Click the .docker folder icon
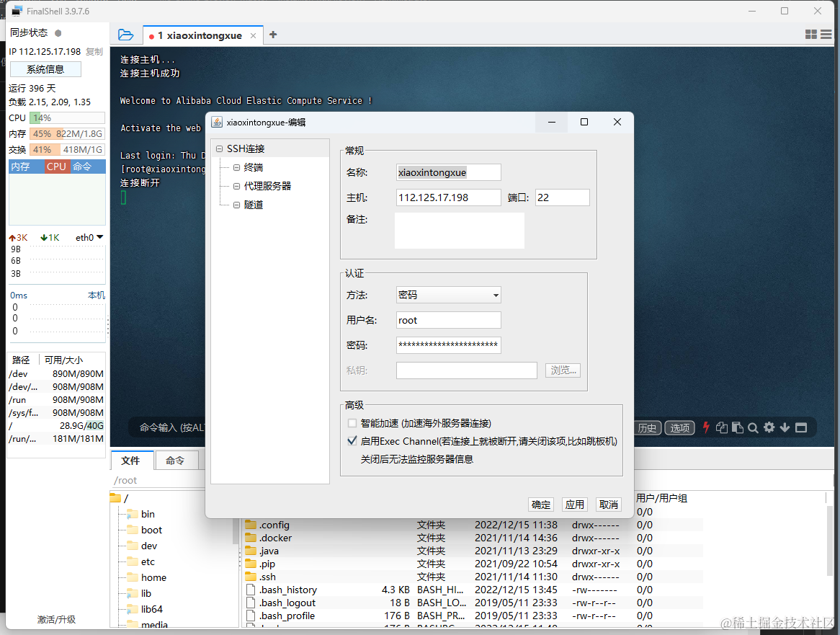840x635 pixels. click(x=251, y=538)
